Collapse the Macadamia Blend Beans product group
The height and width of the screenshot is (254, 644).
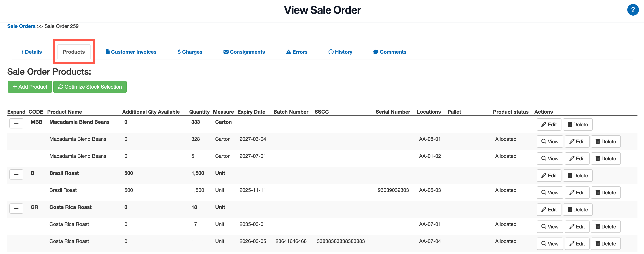pos(16,123)
